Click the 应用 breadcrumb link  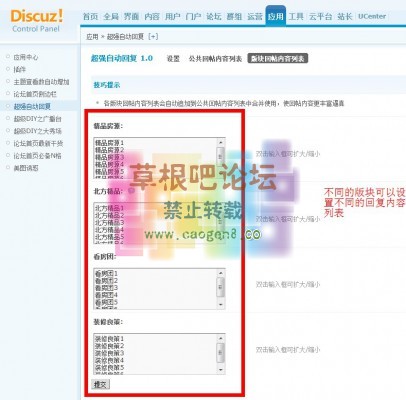(x=92, y=37)
